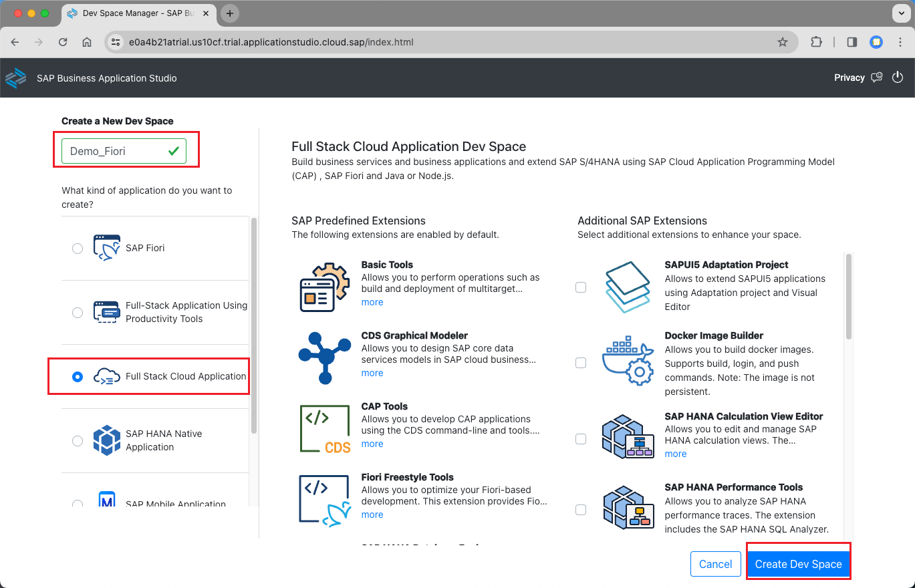
Task: Expand 'more' under SAP HANA Calculation View Editor
Action: click(x=675, y=454)
